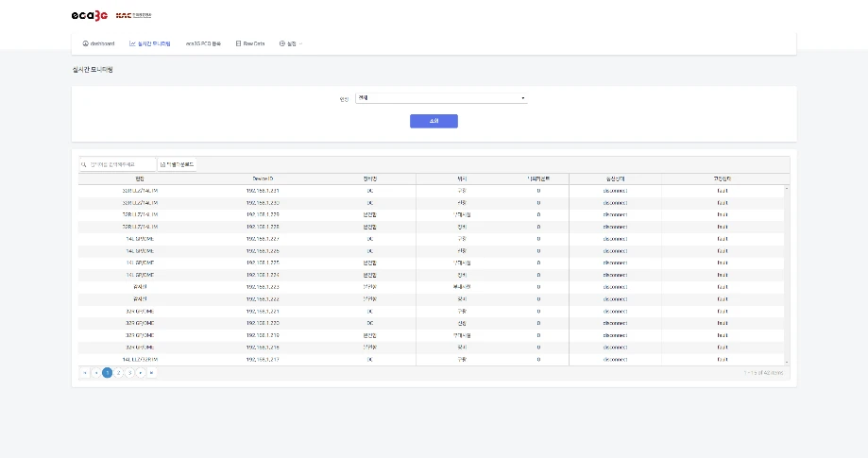
Task: Click the line chart icon of monitoring tab
Action: click(132, 43)
